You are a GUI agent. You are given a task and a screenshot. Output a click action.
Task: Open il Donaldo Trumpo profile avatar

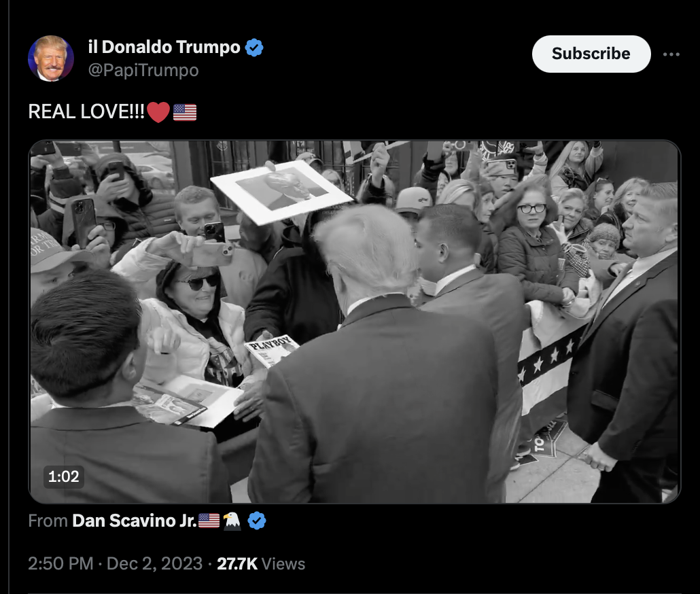pyautogui.click(x=51, y=58)
